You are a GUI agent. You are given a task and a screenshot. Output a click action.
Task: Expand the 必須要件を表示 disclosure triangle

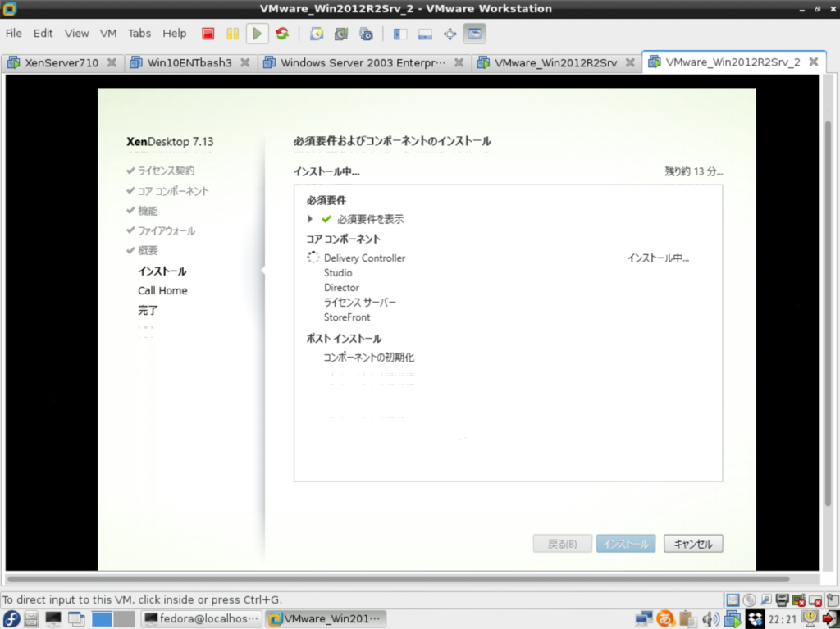tap(309, 219)
